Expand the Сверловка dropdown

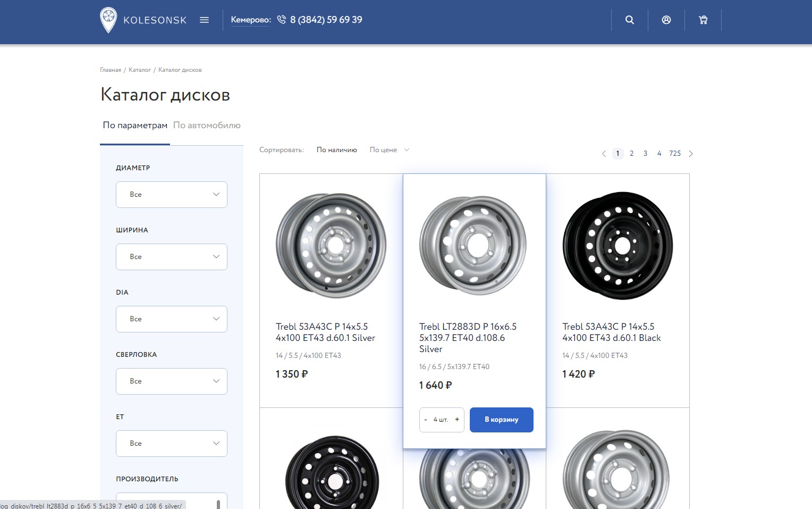click(172, 381)
